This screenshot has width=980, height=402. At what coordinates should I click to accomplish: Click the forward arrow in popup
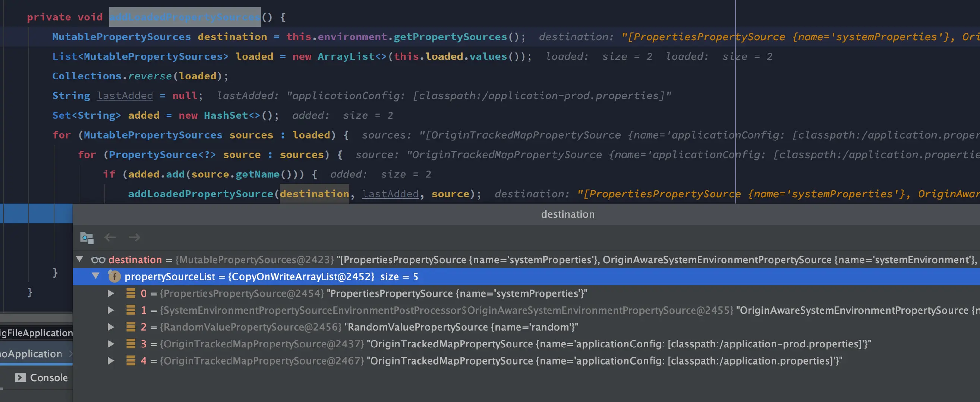point(134,238)
